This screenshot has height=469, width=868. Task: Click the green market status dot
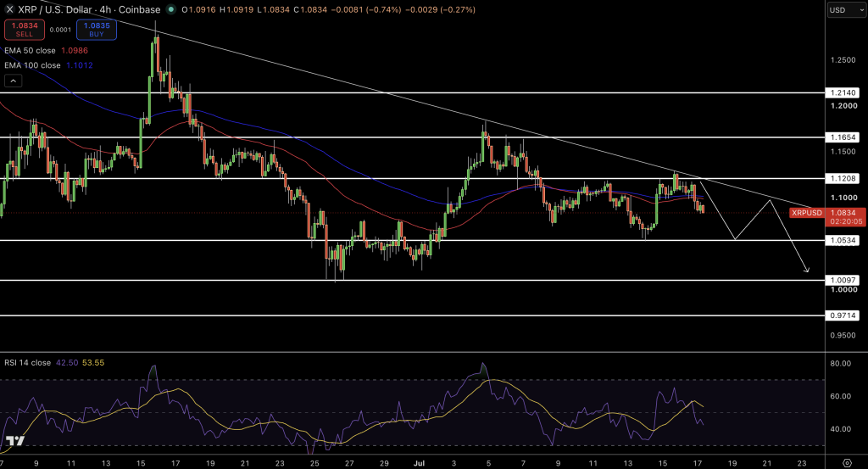click(171, 9)
